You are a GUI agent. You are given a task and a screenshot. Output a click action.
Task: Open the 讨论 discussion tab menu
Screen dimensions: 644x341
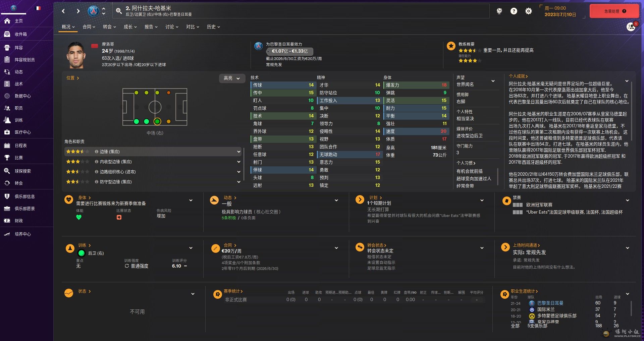click(172, 27)
